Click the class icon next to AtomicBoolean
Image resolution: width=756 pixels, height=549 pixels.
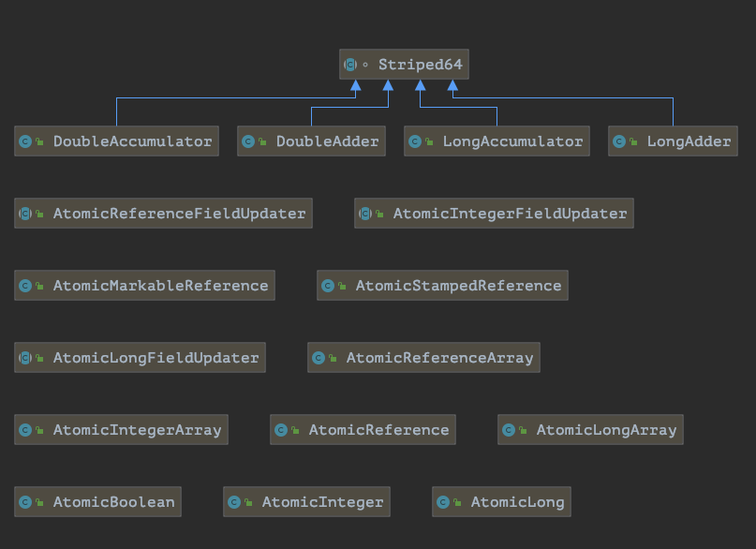point(25,502)
